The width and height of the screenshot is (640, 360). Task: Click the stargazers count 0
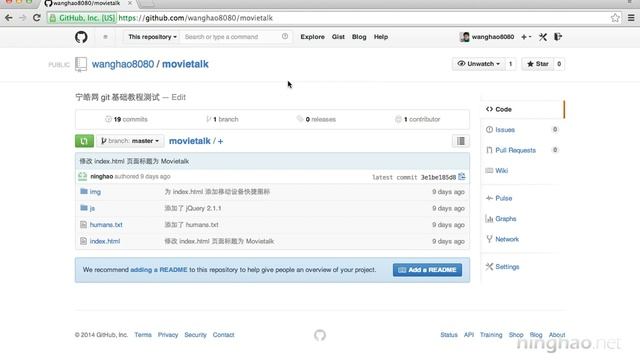pos(559,64)
